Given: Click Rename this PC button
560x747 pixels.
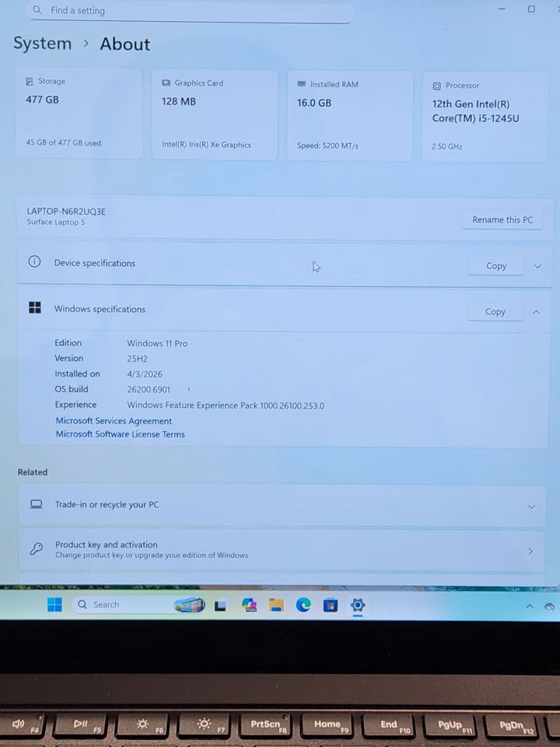Looking at the screenshot, I should pos(502,219).
